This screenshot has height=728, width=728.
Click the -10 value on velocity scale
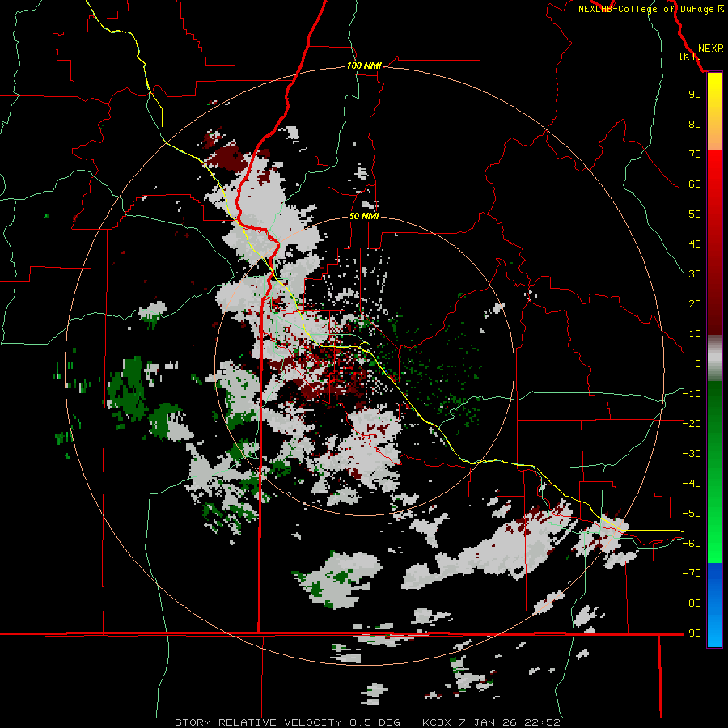692,394
